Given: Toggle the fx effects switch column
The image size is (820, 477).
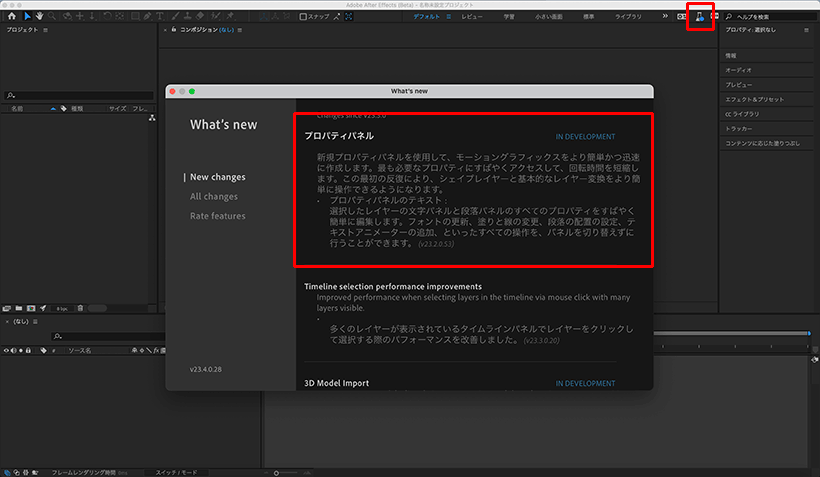Looking at the screenshot, I should click(x=156, y=350).
